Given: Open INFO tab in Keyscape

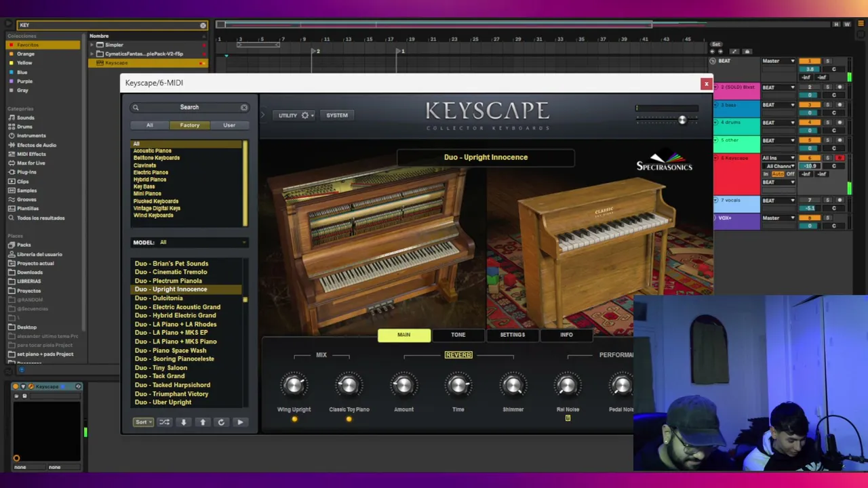Looking at the screenshot, I should pos(566,335).
